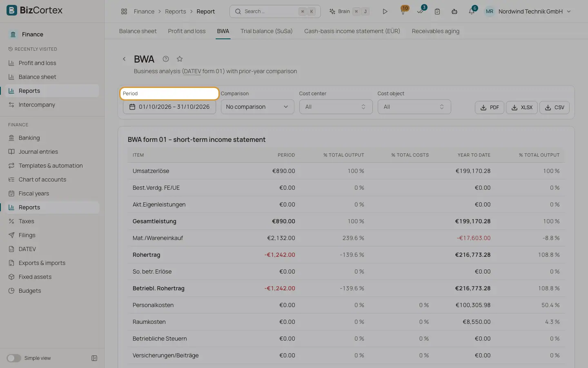The image size is (588, 368).
Task: Click the BizCortex logo icon
Action: [12, 10]
